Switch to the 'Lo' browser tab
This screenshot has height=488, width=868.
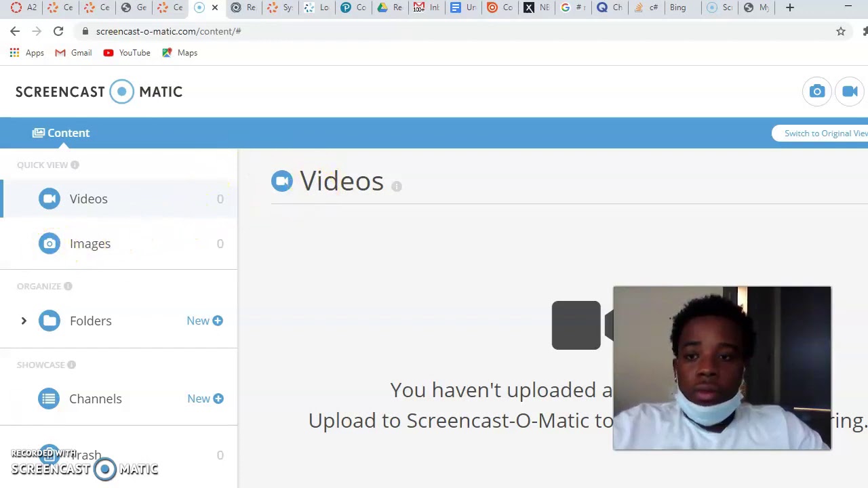click(318, 7)
